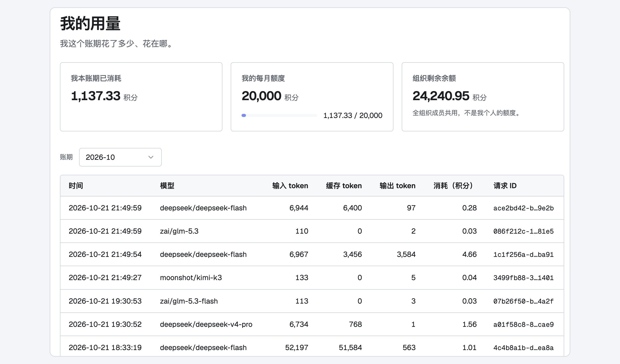The width and height of the screenshot is (620, 364).
Task: Click model name zai/glm-5.3-flash
Action: [x=189, y=301]
